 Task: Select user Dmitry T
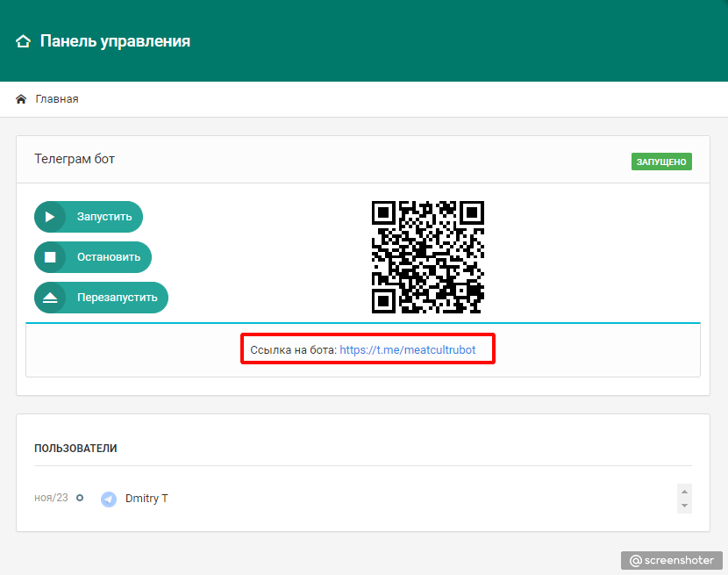(x=146, y=499)
